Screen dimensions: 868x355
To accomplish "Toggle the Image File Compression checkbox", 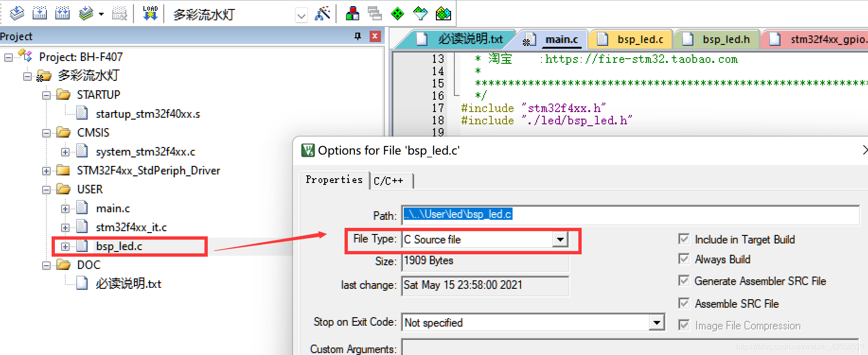I will click(x=684, y=325).
